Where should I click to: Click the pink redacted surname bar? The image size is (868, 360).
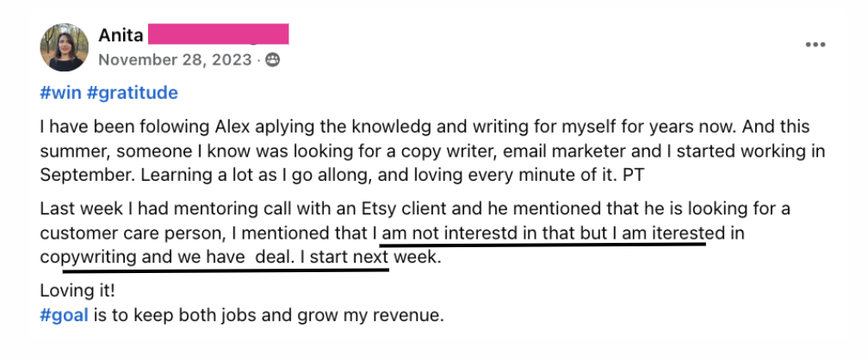218,35
